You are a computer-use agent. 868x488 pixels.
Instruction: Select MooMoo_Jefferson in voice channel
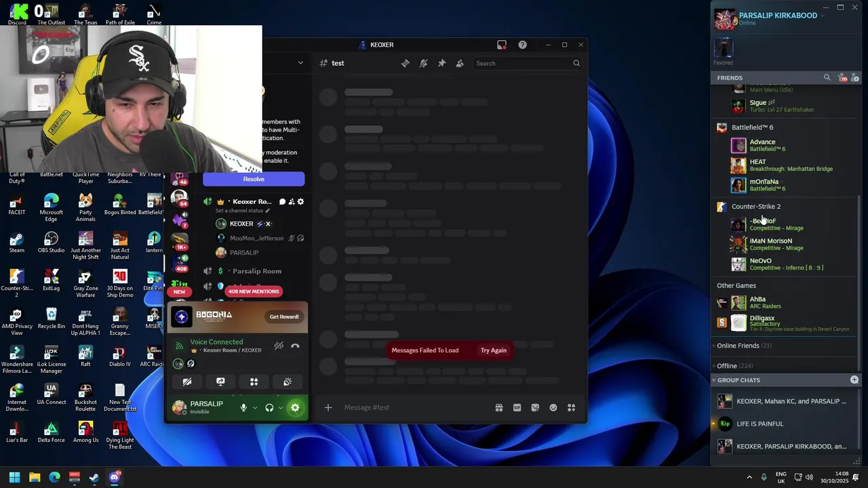pyautogui.click(x=256, y=238)
